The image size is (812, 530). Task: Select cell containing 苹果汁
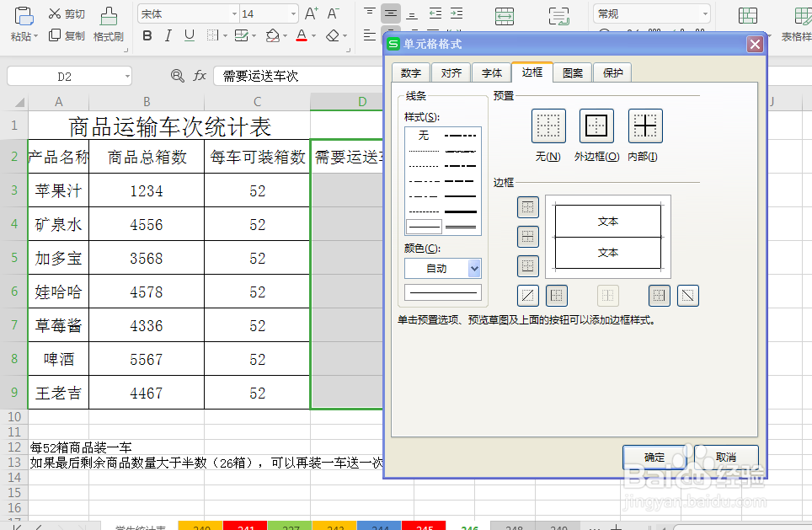(58, 190)
